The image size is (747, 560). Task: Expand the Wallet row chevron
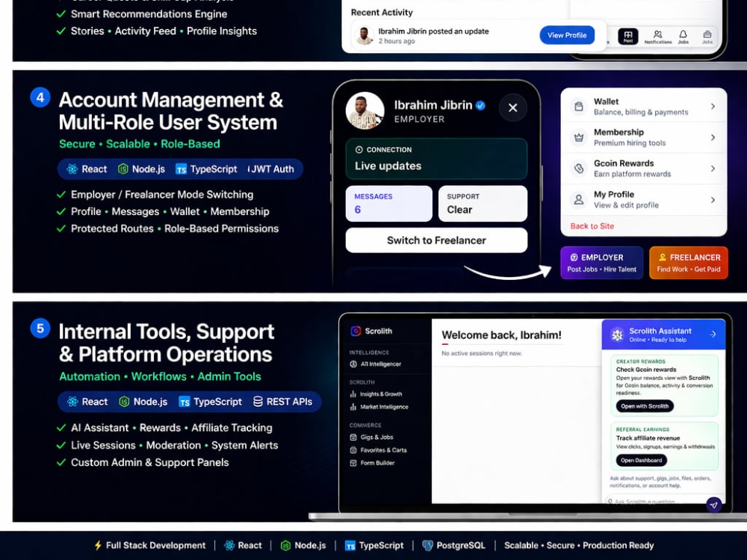click(x=713, y=106)
